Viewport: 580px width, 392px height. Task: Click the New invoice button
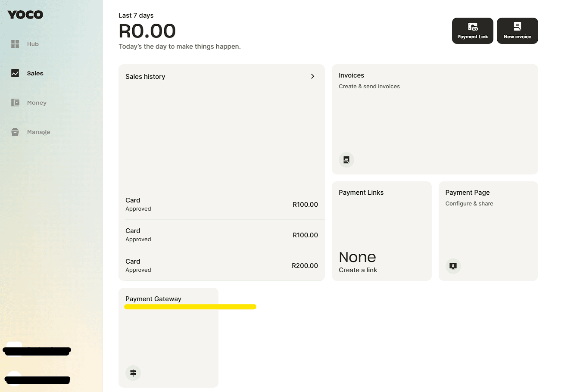[x=517, y=31]
